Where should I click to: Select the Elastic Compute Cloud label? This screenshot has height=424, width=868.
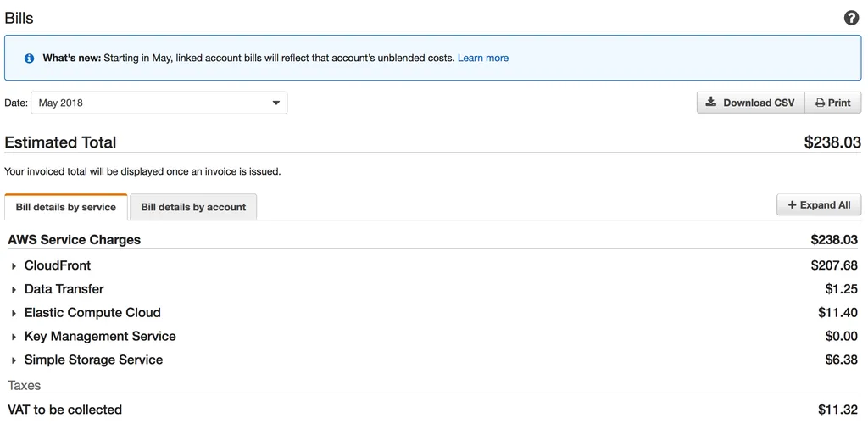[92, 313]
